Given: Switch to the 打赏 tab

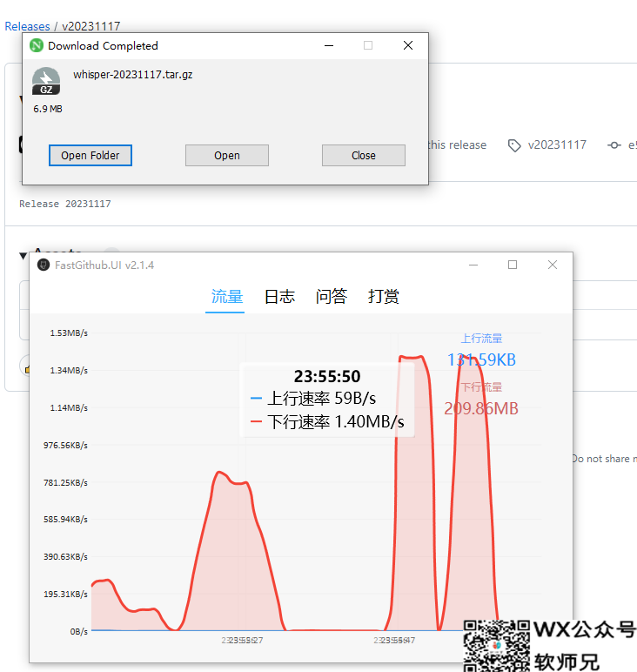Looking at the screenshot, I should tap(384, 296).
